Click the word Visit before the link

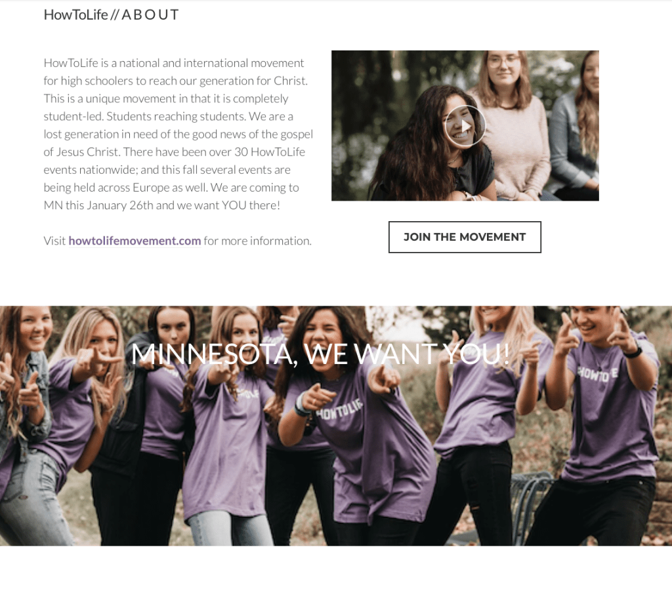click(x=55, y=241)
